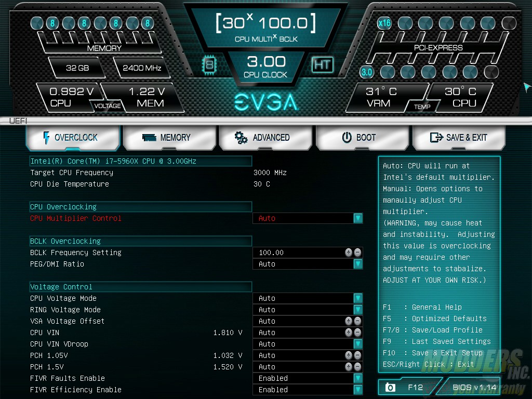Select the CPU Voltage Mode label
This screenshot has height=399, width=532.
(x=63, y=298)
